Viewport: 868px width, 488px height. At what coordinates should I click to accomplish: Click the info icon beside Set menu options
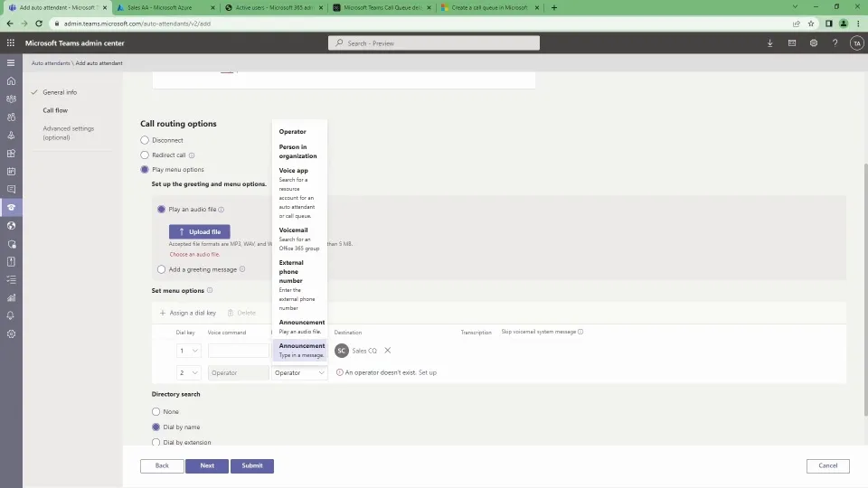tap(210, 290)
